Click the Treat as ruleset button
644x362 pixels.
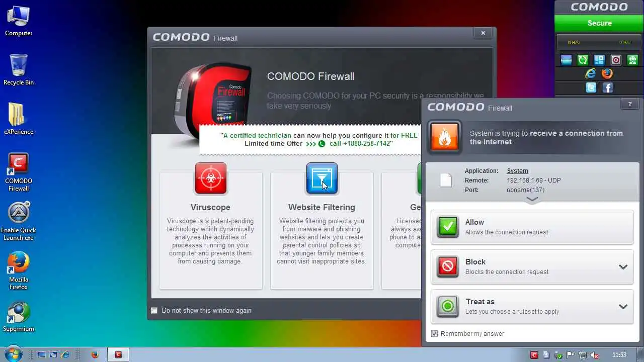coord(532,307)
